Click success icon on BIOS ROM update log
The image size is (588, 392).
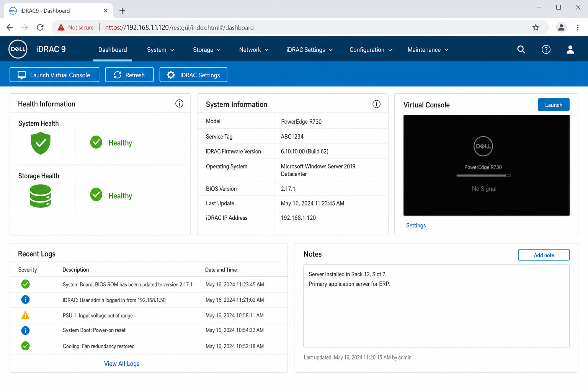[x=25, y=284]
